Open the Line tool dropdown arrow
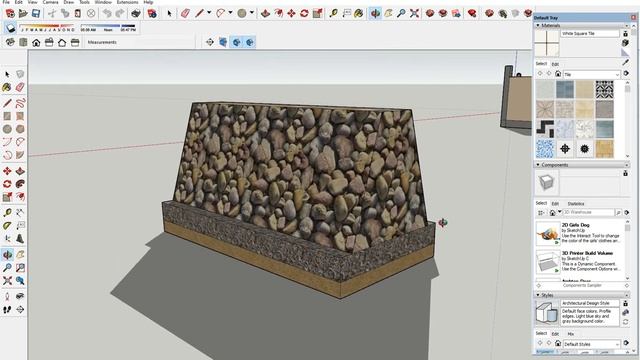 point(209,13)
